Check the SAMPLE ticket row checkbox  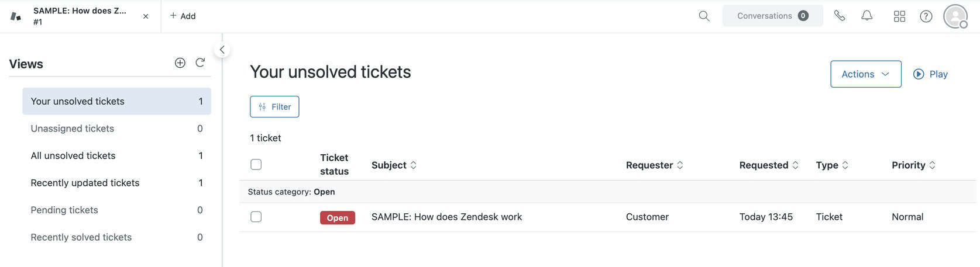point(256,217)
